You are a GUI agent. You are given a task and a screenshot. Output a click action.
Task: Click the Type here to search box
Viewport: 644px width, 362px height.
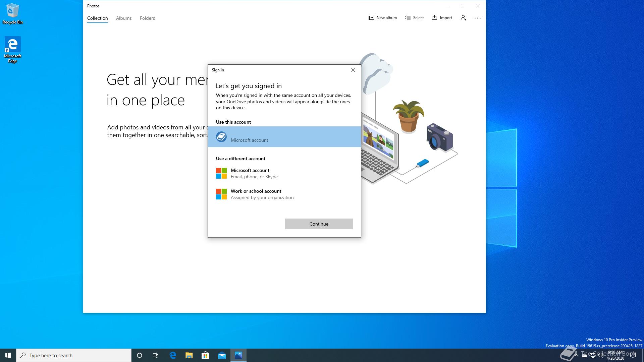point(74,355)
